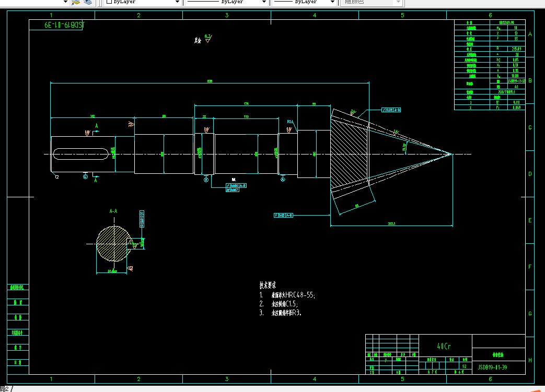Click zone letter E on border
545x392 pixels.
(x=530, y=220)
